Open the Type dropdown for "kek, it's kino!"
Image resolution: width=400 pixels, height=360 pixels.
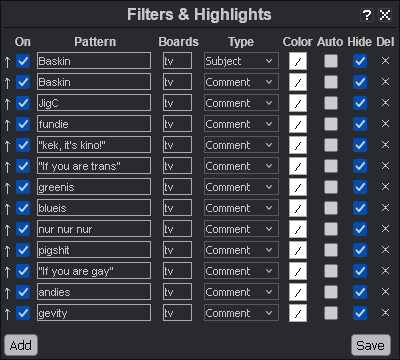point(241,145)
